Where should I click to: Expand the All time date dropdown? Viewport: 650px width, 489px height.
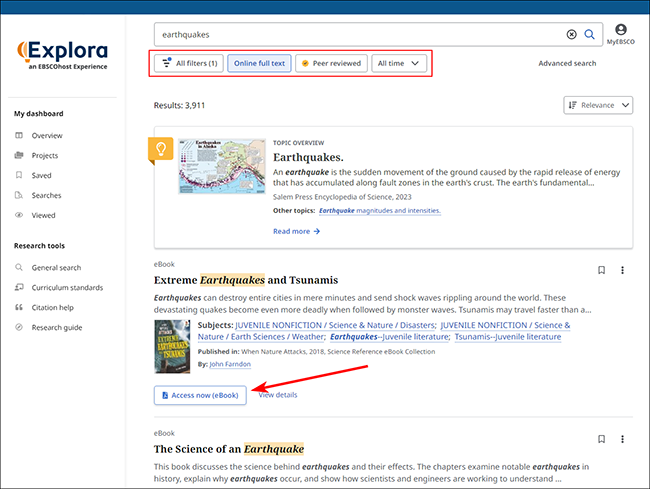tap(399, 63)
